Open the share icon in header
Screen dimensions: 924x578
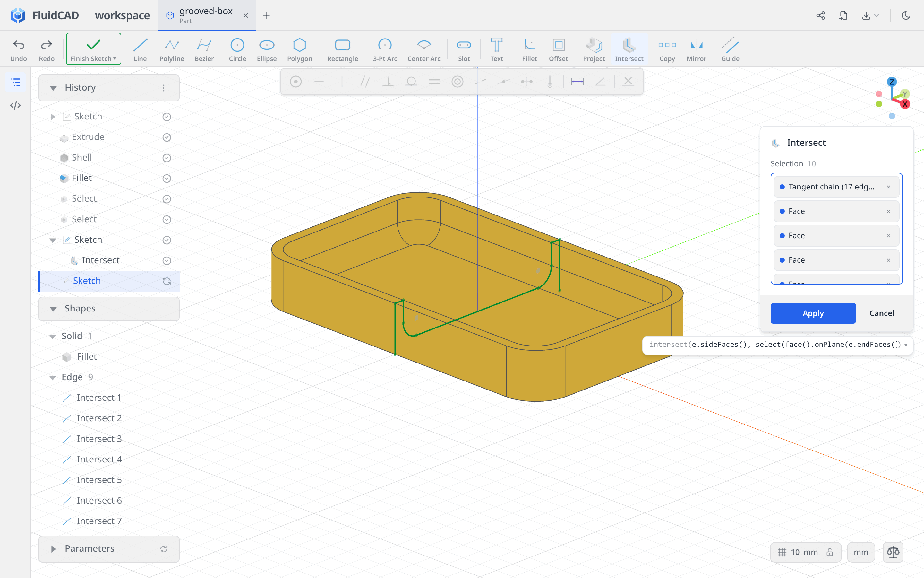[820, 15]
